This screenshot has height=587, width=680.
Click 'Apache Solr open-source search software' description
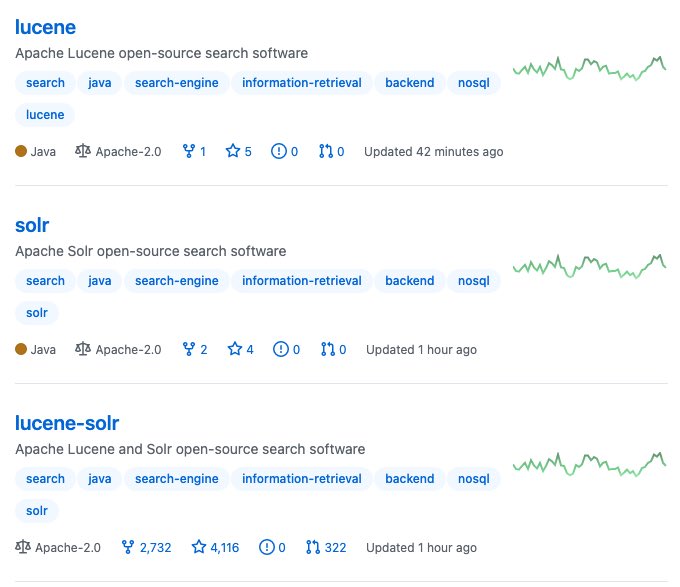[x=150, y=251]
